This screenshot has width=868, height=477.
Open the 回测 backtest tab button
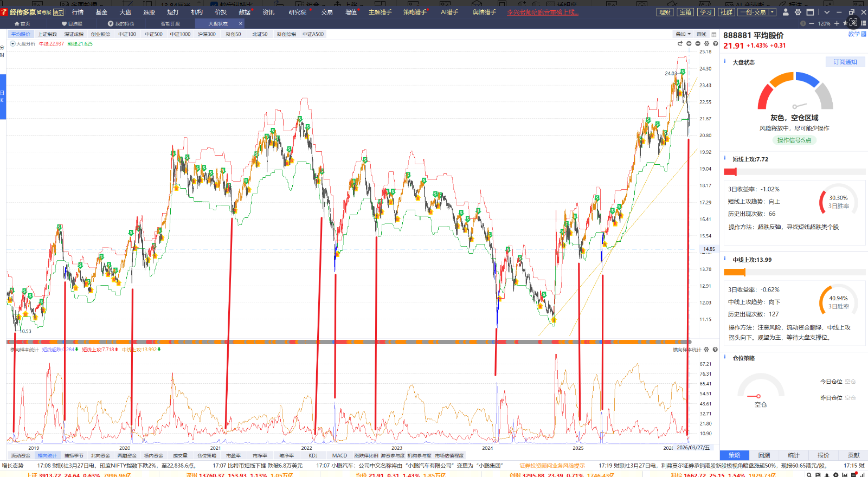tap(764, 455)
